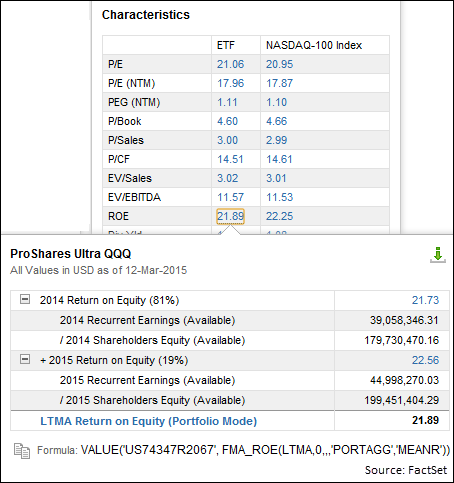Select the index P/Sales value 2.99
454x483 pixels.
pyautogui.click(x=276, y=140)
